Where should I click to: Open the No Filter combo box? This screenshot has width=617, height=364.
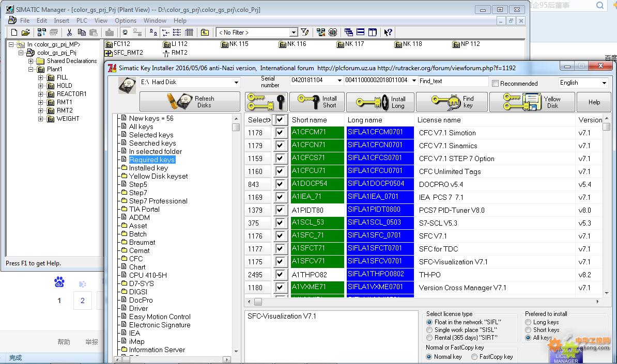pyautogui.click(x=294, y=32)
